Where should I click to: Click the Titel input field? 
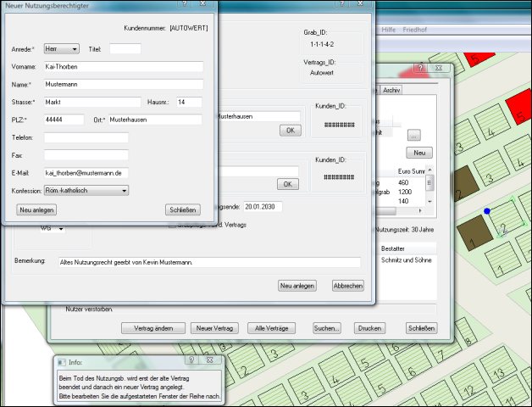click(125, 49)
